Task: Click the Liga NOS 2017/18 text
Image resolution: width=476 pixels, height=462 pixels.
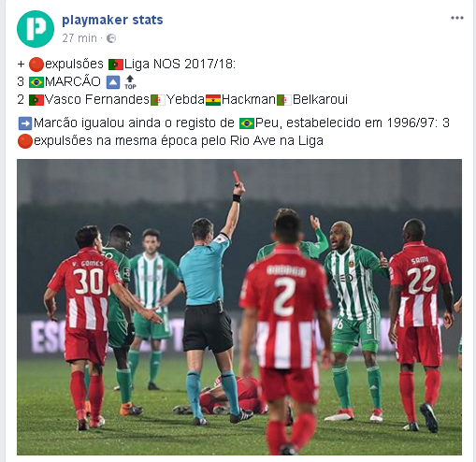Action: [180, 65]
